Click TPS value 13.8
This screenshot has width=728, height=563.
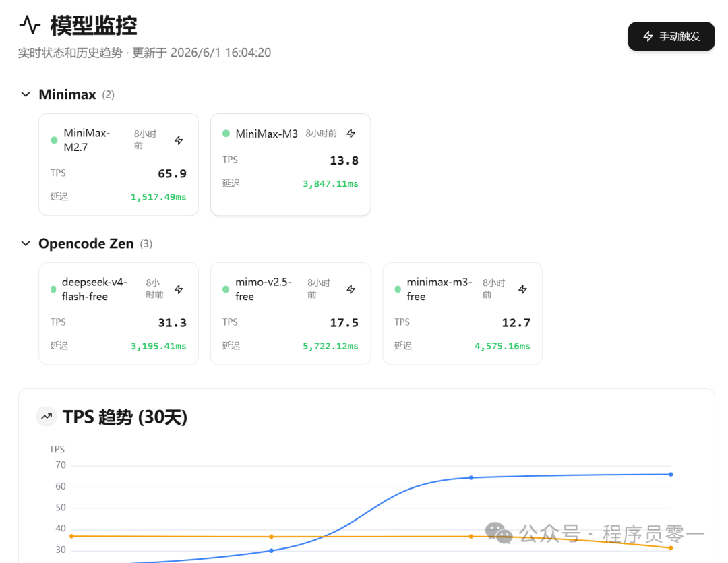(344, 160)
